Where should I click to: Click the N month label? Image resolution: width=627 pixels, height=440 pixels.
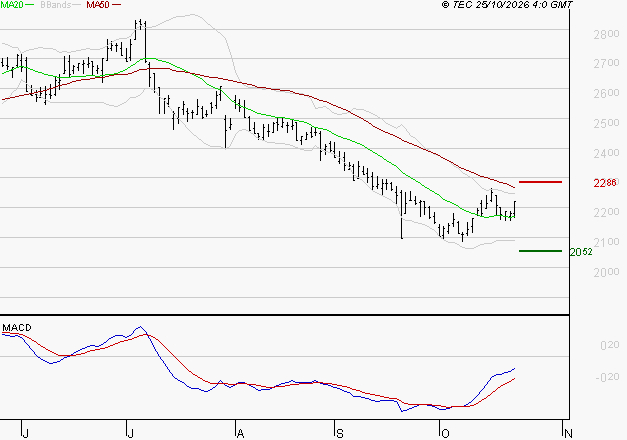[568, 433]
